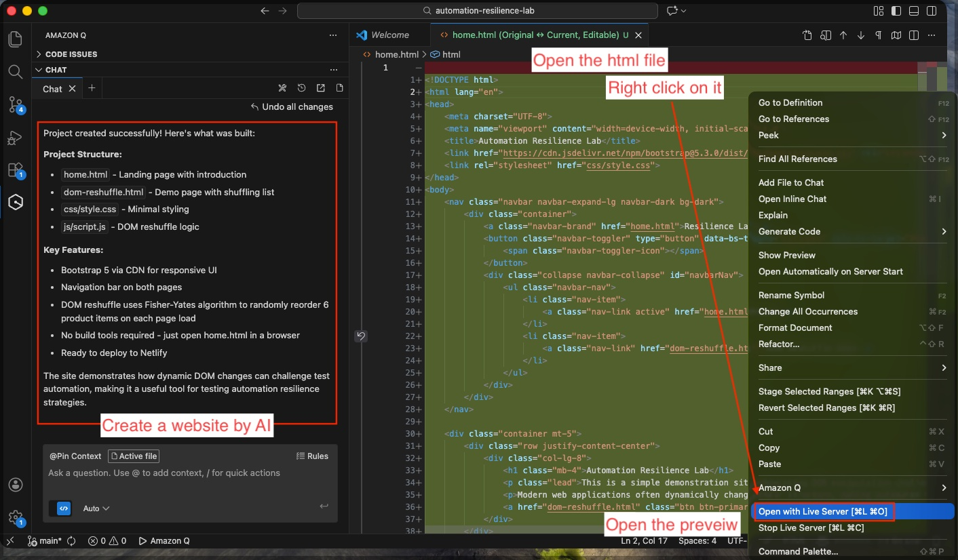
Task: Expand the Refactor submenu in context menu
Action: 779,344
